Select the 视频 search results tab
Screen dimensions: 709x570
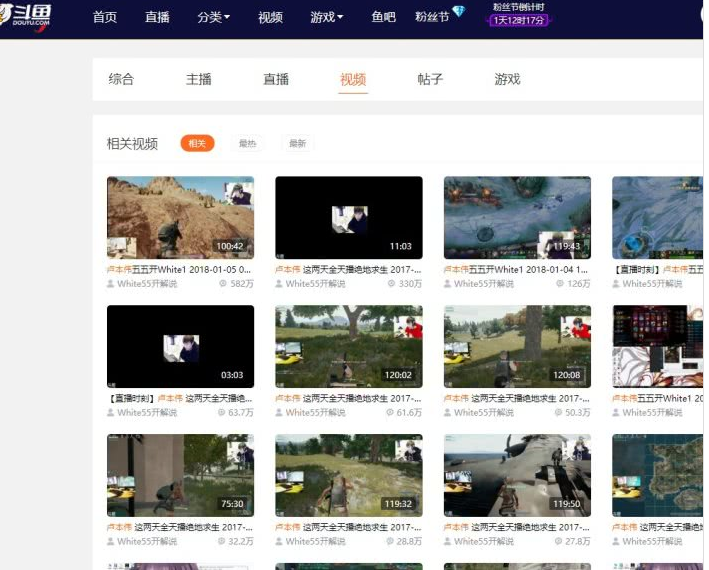pyautogui.click(x=353, y=79)
